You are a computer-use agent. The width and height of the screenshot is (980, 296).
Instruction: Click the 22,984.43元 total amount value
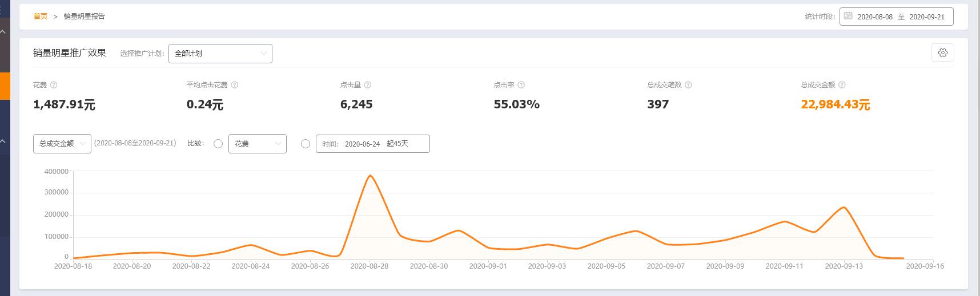click(x=835, y=104)
